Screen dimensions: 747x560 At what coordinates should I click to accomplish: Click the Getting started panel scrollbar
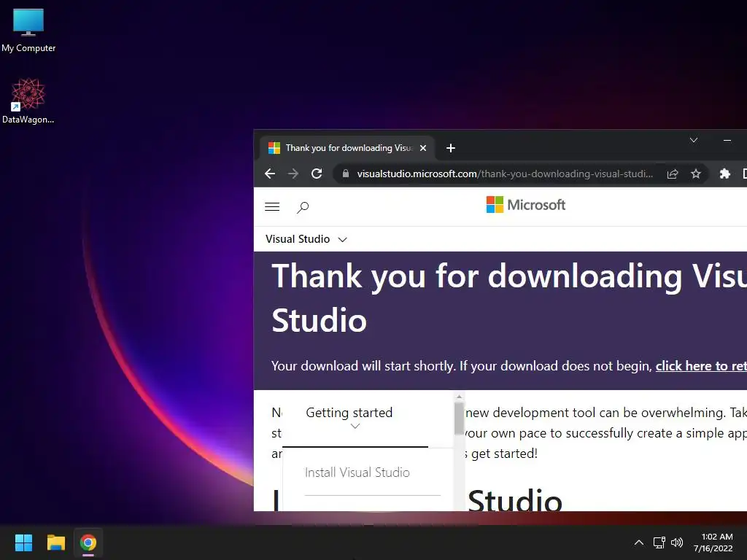(x=460, y=419)
